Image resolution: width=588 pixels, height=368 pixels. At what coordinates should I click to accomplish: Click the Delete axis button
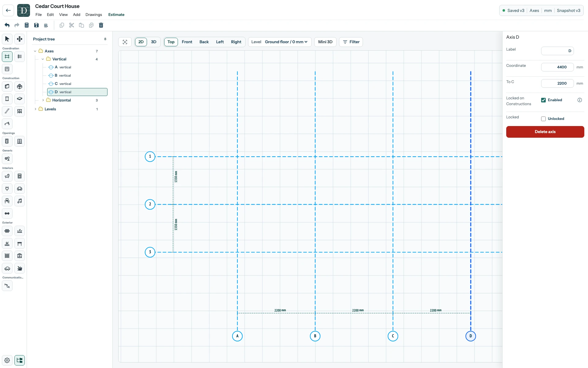coord(545,132)
